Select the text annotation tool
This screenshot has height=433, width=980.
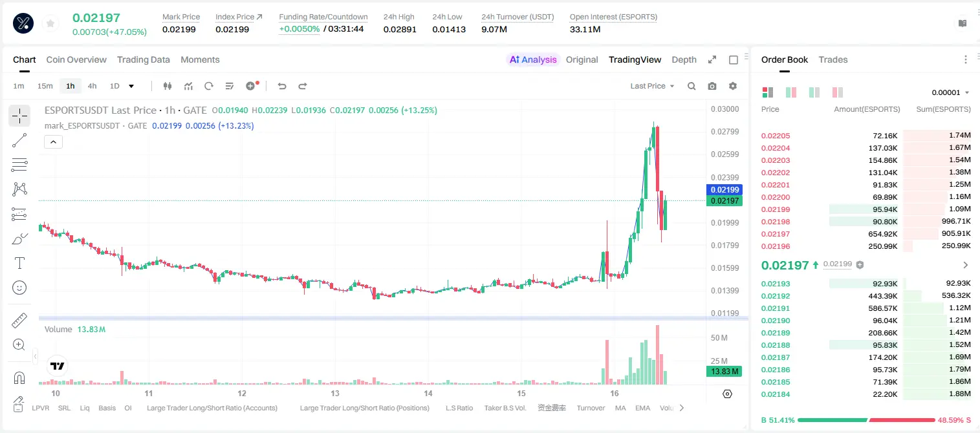19,263
